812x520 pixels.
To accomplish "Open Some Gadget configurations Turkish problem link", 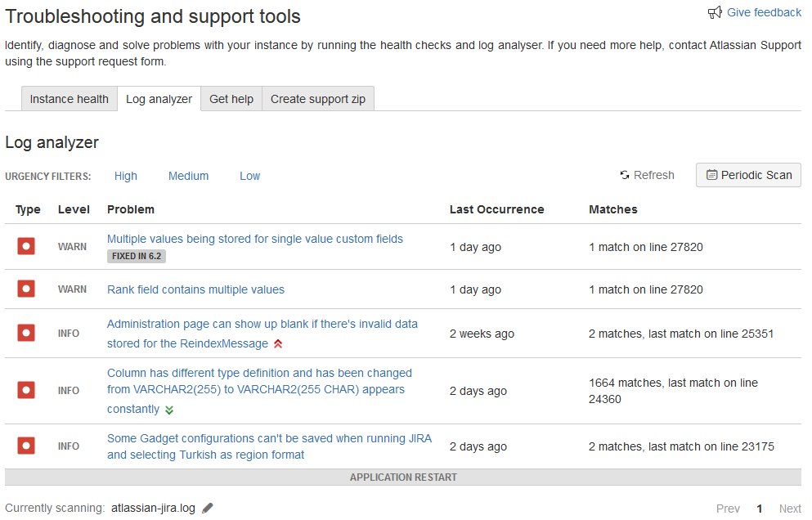I will 269,446.
